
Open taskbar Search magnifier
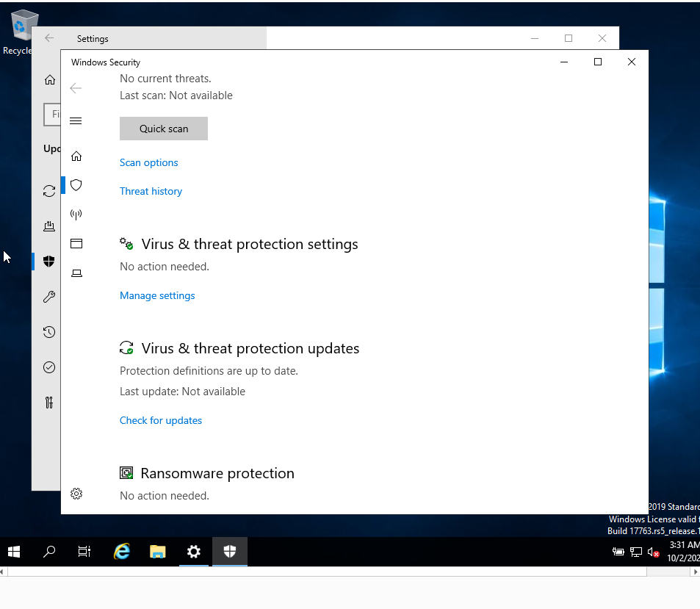point(49,552)
